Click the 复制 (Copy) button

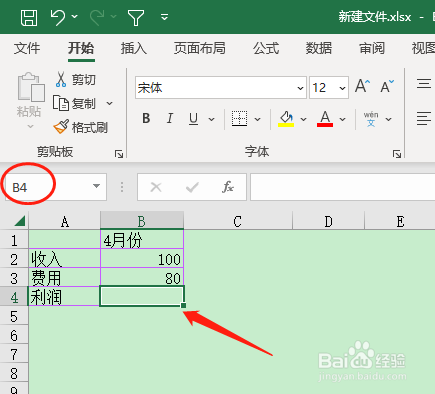tap(75, 103)
